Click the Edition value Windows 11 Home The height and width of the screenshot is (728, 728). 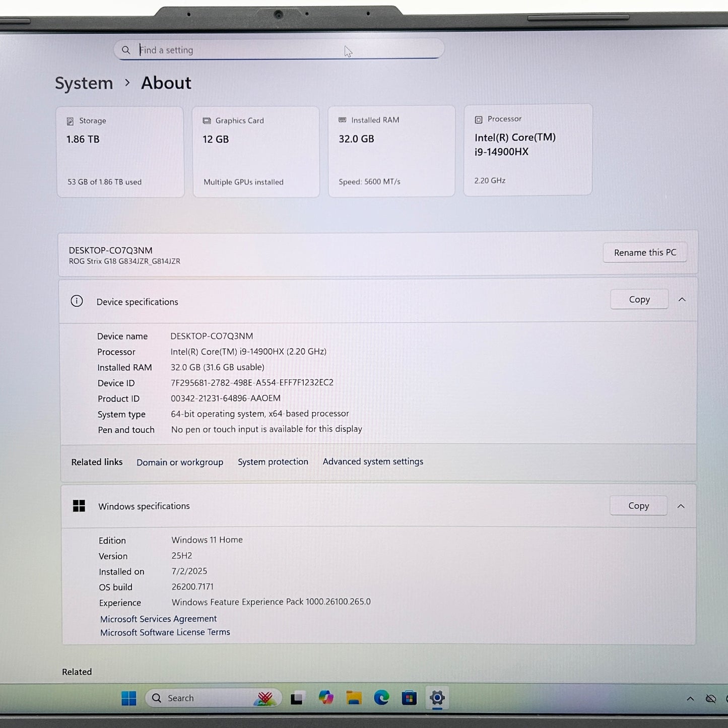pyautogui.click(x=207, y=540)
